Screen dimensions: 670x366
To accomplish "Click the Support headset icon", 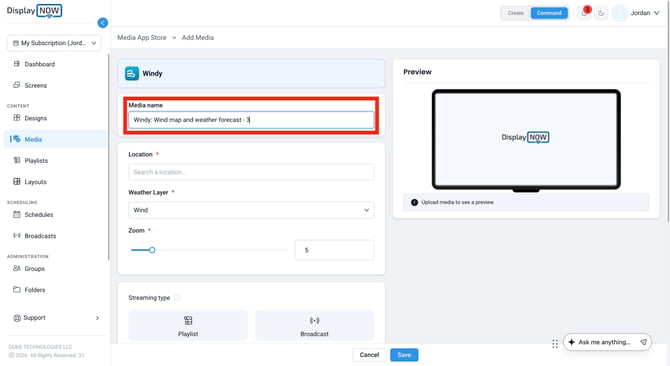I will (17, 318).
